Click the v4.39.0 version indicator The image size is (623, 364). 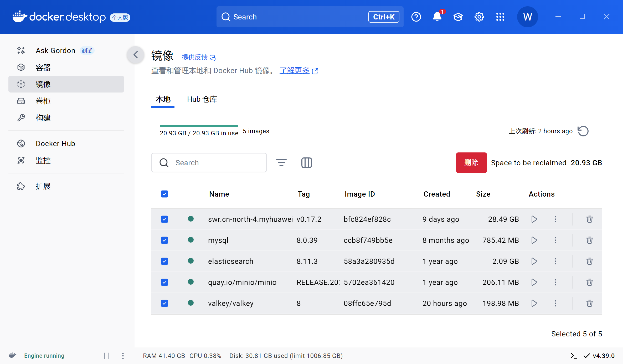click(599, 356)
